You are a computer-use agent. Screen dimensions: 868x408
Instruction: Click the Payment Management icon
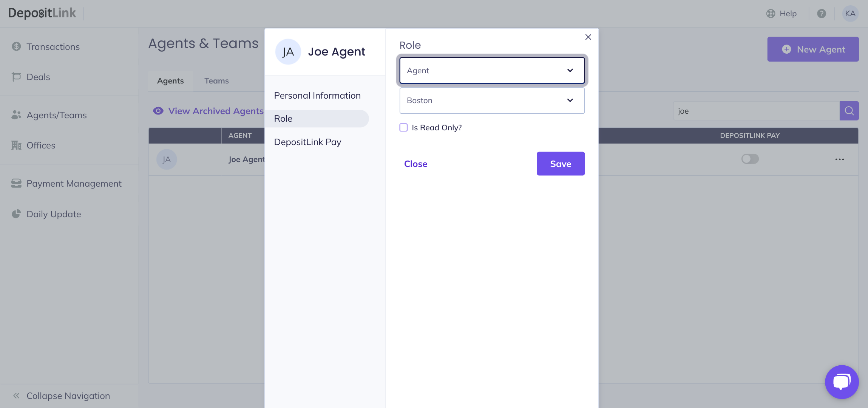tap(16, 183)
